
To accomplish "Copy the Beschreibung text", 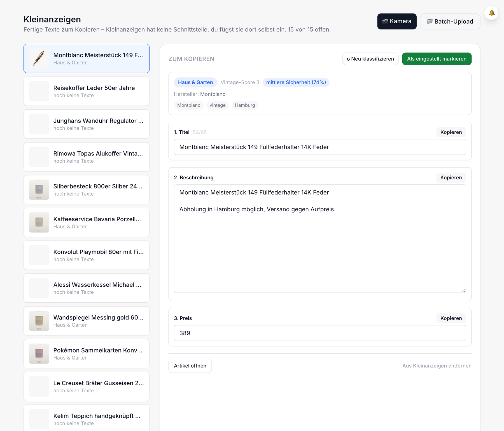I will click(451, 178).
